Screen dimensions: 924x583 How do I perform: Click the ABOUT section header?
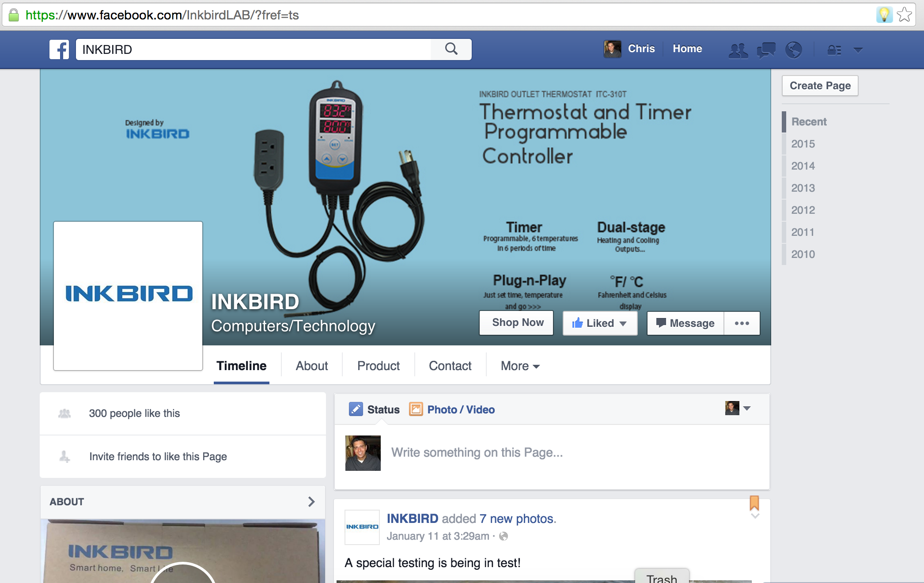(183, 502)
